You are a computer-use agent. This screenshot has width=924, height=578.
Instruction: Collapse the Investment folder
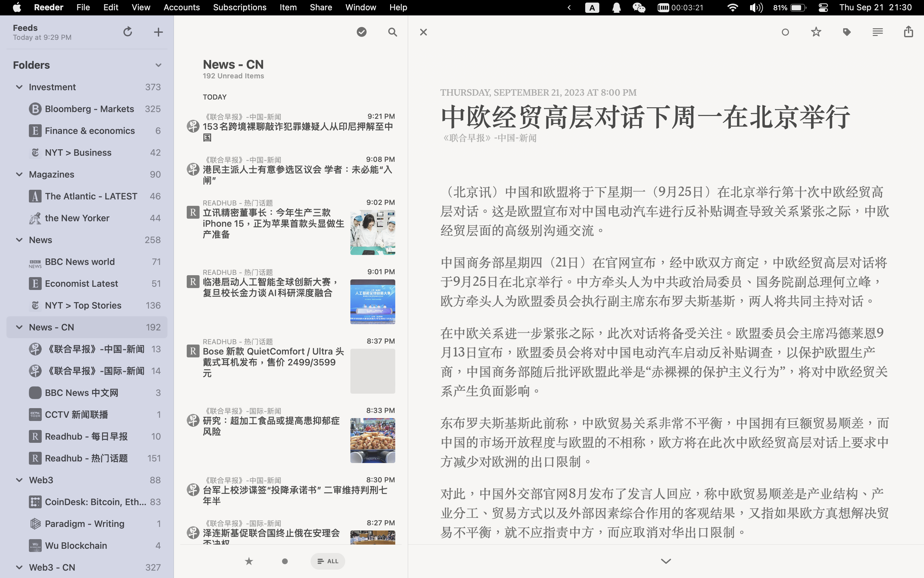[x=19, y=87]
